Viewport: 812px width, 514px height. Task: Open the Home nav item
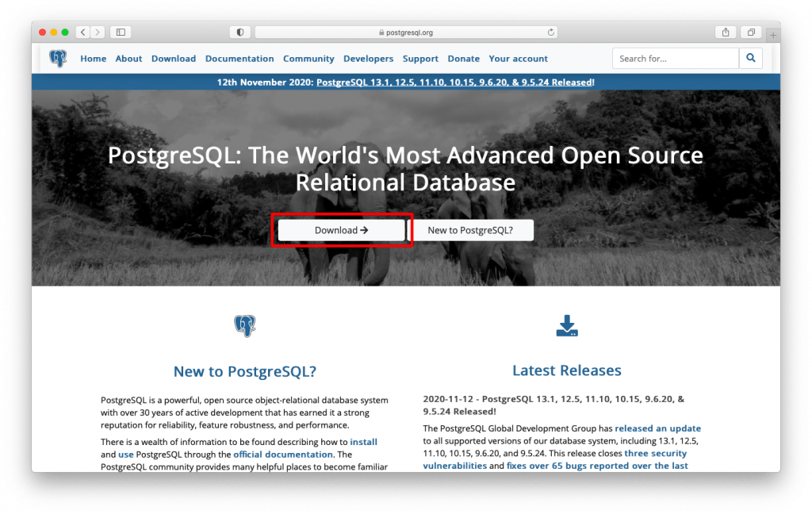[x=94, y=59]
